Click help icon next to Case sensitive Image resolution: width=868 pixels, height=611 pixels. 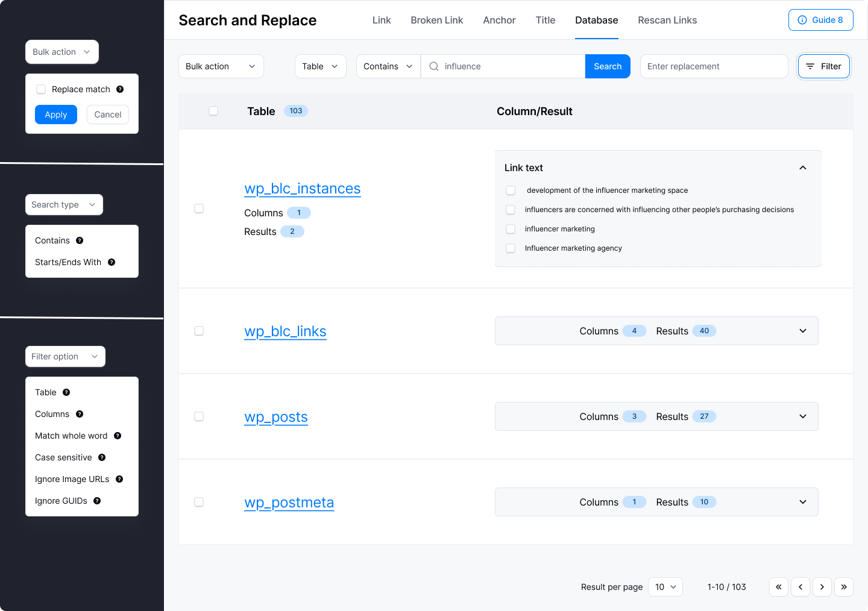(x=102, y=457)
